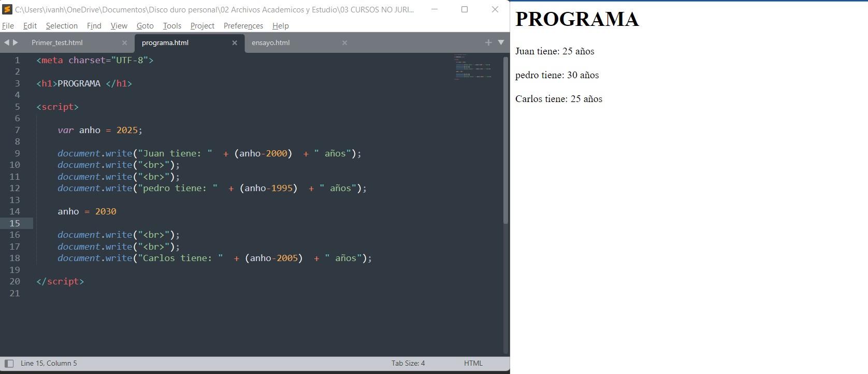Open the Project menu
The image size is (868, 374).
(x=202, y=26)
